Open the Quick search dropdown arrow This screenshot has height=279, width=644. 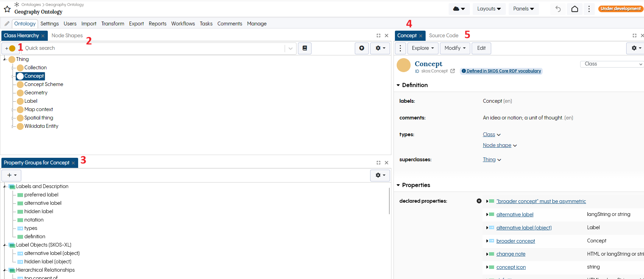[x=291, y=48]
